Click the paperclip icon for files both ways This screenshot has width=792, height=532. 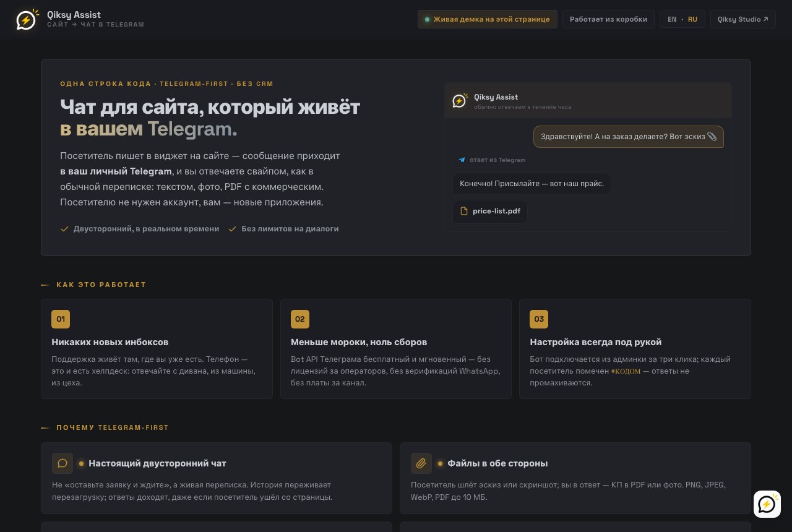pyautogui.click(x=421, y=463)
